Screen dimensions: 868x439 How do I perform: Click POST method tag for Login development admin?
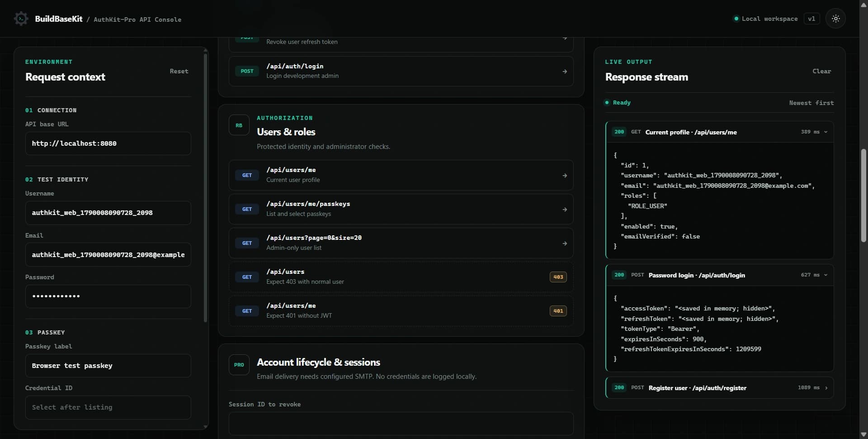(x=247, y=71)
